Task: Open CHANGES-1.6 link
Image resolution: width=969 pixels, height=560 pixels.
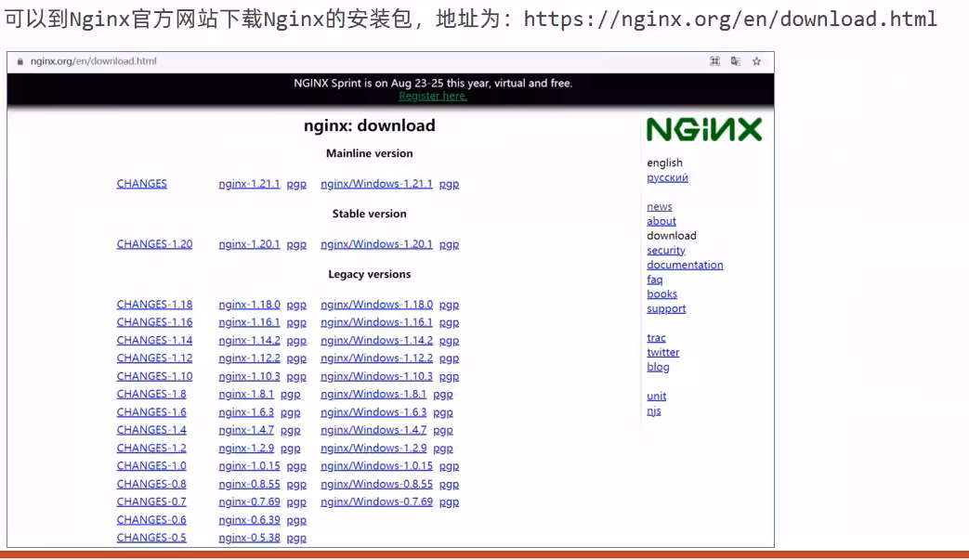Action: click(x=151, y=411)
